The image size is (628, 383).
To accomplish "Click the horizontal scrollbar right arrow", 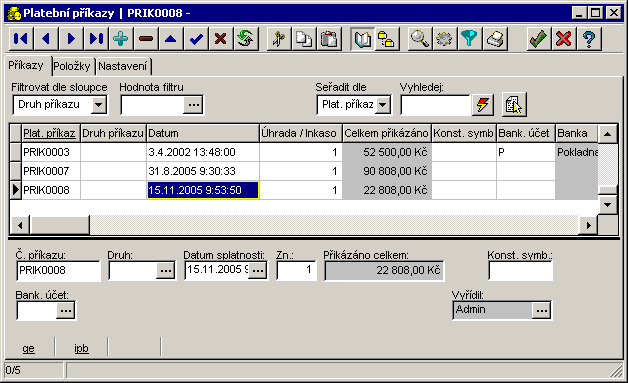I will [x=588, y=225].
